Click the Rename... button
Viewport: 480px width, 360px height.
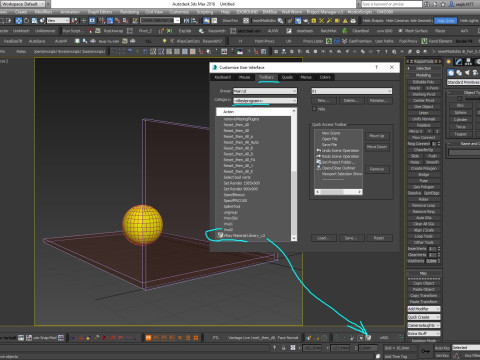pyautogui.click(x=378, y=100)
